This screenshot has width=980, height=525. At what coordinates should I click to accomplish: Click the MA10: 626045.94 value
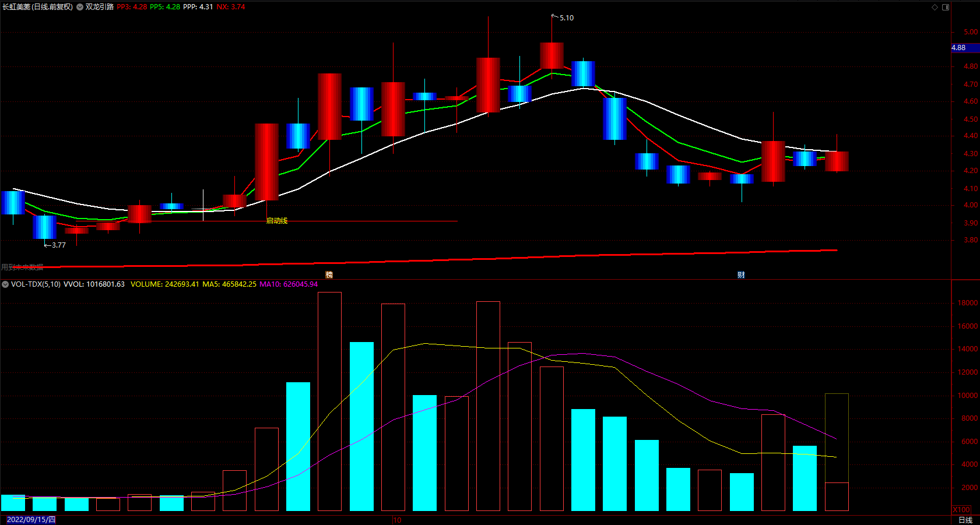[289, 284]
